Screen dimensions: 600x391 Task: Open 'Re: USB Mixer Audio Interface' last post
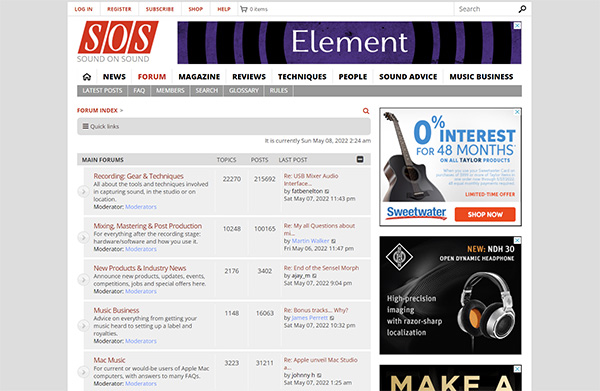click(311, 179)
